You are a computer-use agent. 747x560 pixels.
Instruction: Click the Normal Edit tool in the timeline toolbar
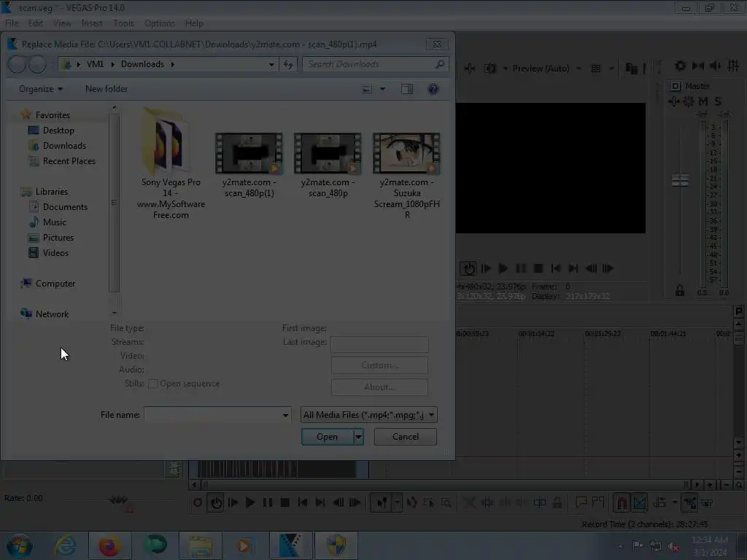(382, 502)
